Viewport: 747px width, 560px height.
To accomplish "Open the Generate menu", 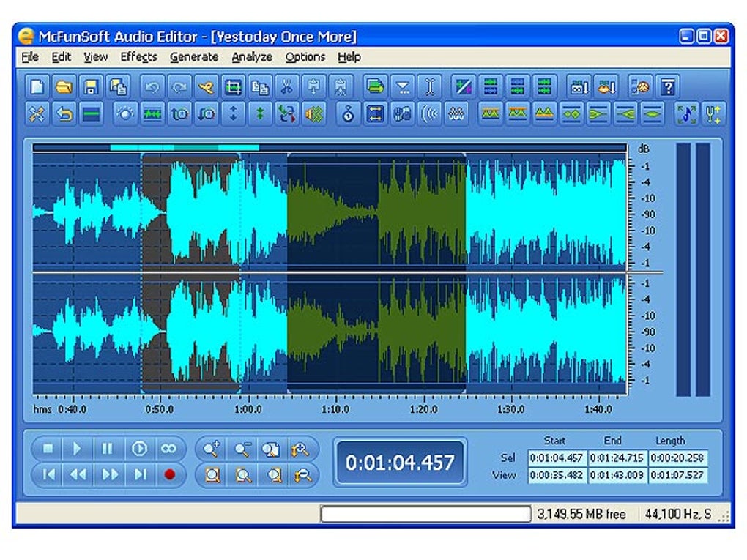I will [194, 57].
